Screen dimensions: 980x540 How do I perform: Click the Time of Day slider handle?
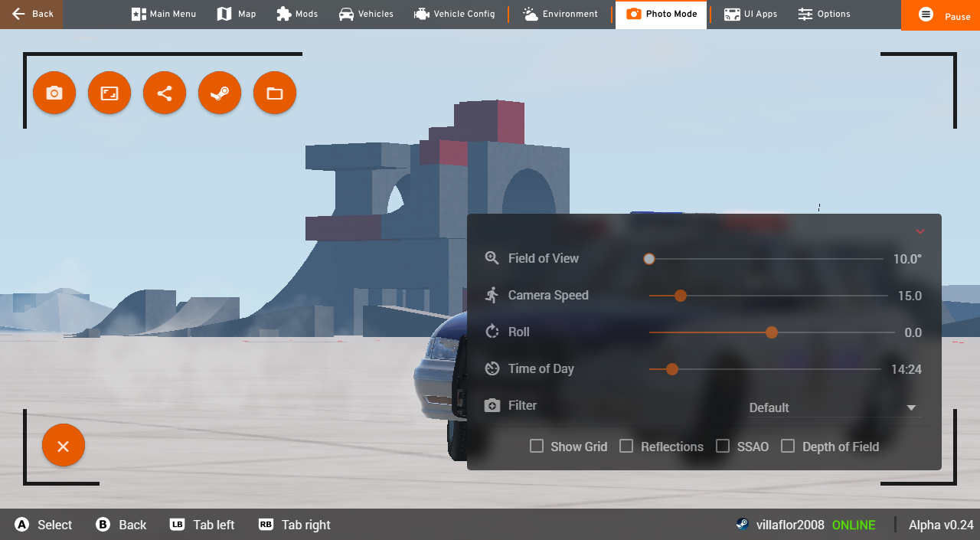[672, 369]
